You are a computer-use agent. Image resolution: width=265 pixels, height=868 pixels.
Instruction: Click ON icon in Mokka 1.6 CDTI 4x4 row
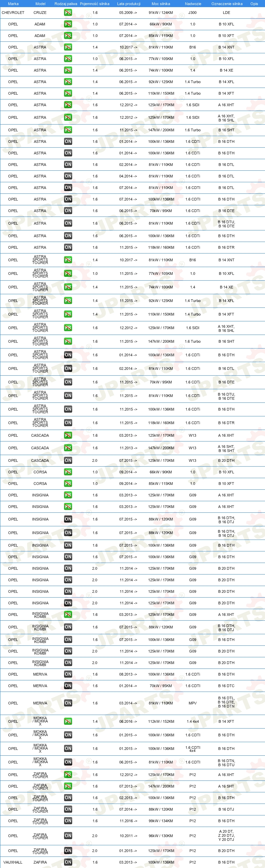[68, 749]
